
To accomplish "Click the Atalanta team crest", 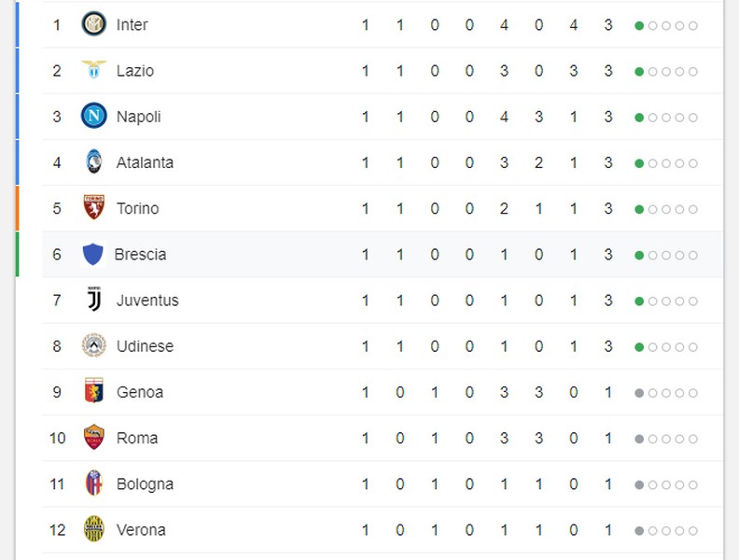I will [94, 161].
